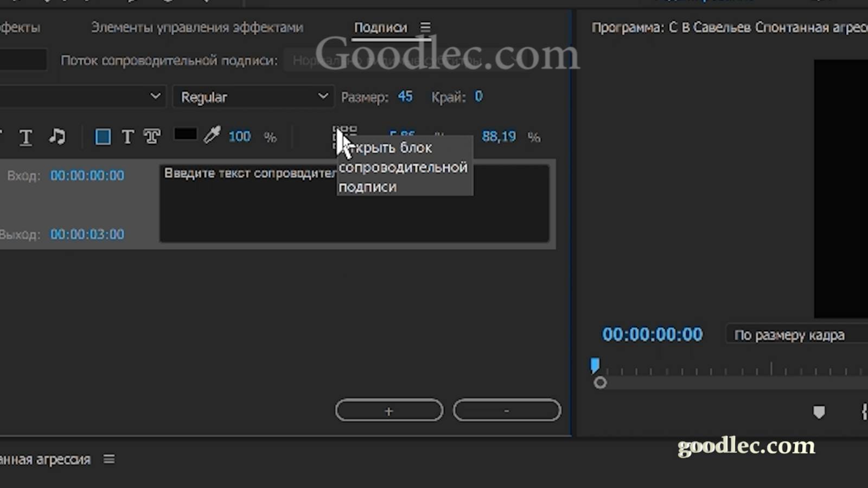The width and height of the screenshot is (868, 488).
Task: Click the '-' button to remove a caption
Action: (506, 410)
